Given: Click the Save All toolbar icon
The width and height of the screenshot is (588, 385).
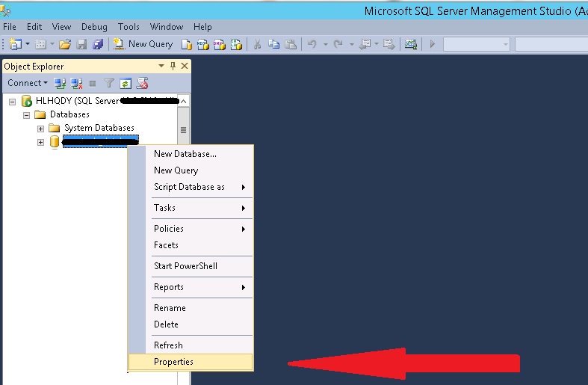Looking at the screenshot, I should [x=98, y=44].
